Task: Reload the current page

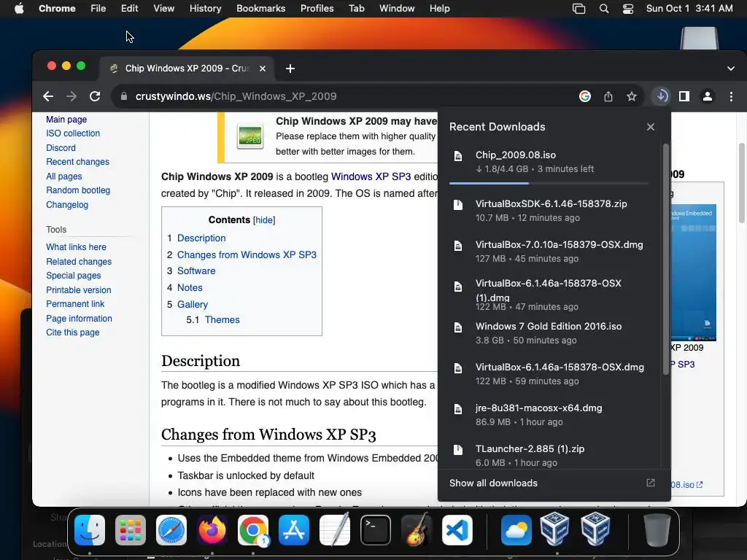Action: pos(95,97)
